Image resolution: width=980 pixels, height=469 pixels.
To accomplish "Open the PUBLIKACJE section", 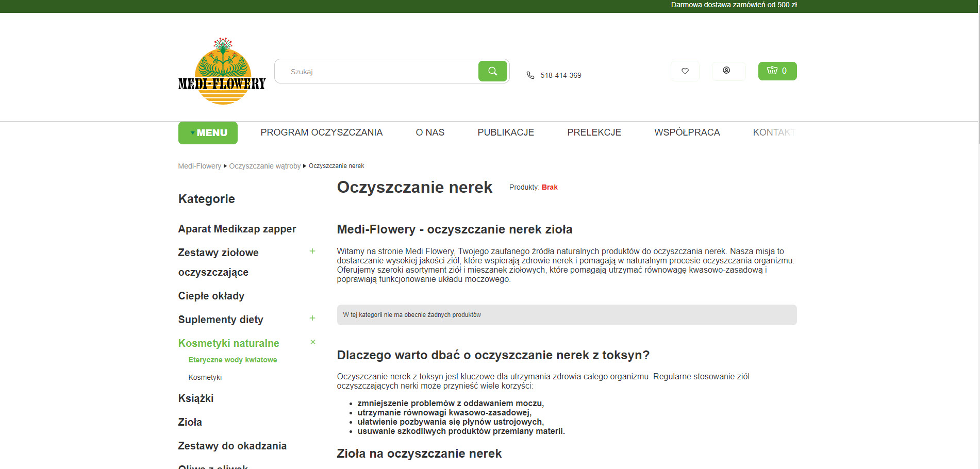I will coord(506,132).
